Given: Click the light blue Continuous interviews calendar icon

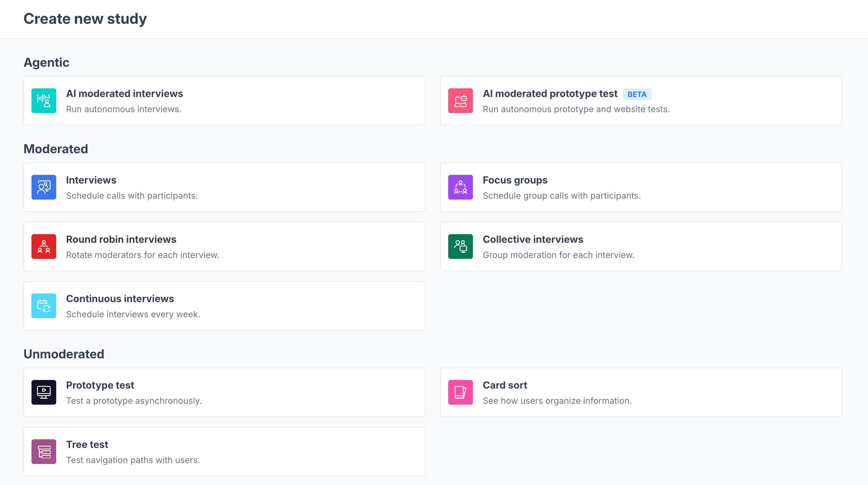Looking at the screenshot, I should pyautogui.click(x=44, y=306).
